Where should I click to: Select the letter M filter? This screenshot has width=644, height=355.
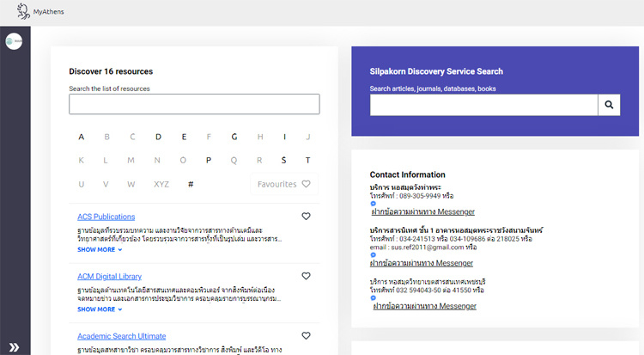(x=131, y=160)
